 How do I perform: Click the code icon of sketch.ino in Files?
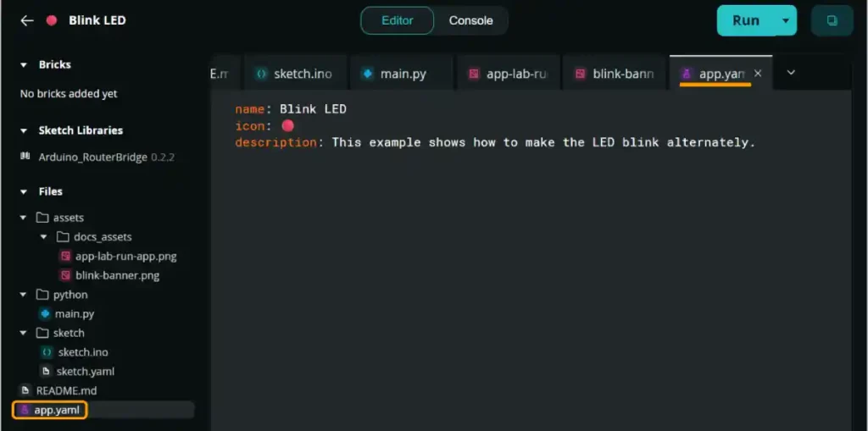[47, 352]
